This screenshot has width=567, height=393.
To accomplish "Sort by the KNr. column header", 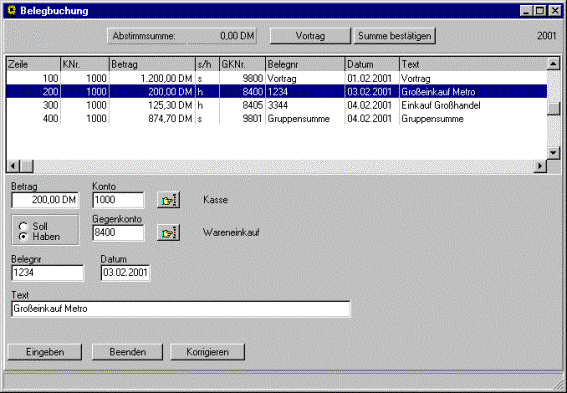I will click(x=85, y=64).
